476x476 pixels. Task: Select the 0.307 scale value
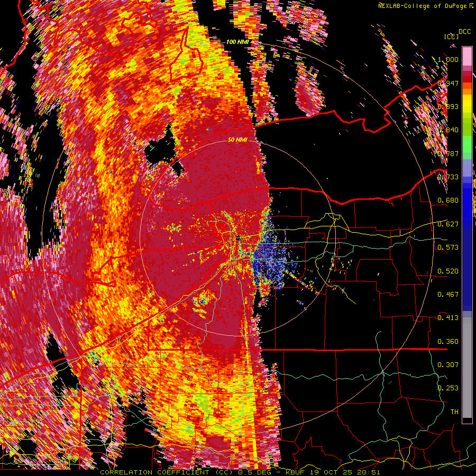448,365
